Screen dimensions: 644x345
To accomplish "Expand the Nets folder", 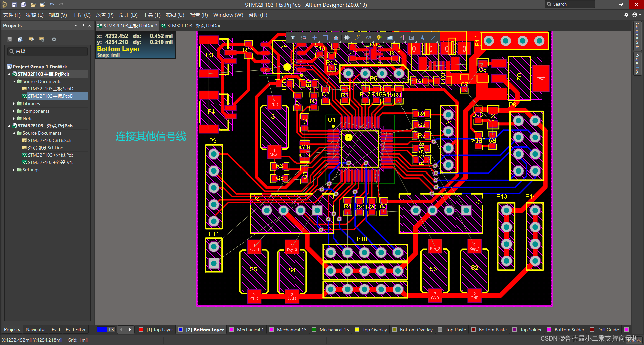I will [x=14, y=119].
